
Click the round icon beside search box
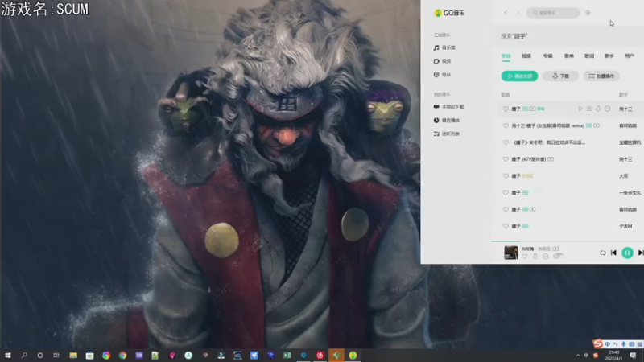(588, 13)
